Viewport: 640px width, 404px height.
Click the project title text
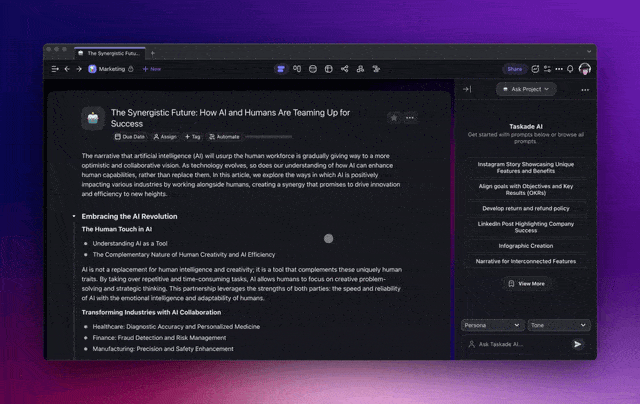tap(230, 118)
